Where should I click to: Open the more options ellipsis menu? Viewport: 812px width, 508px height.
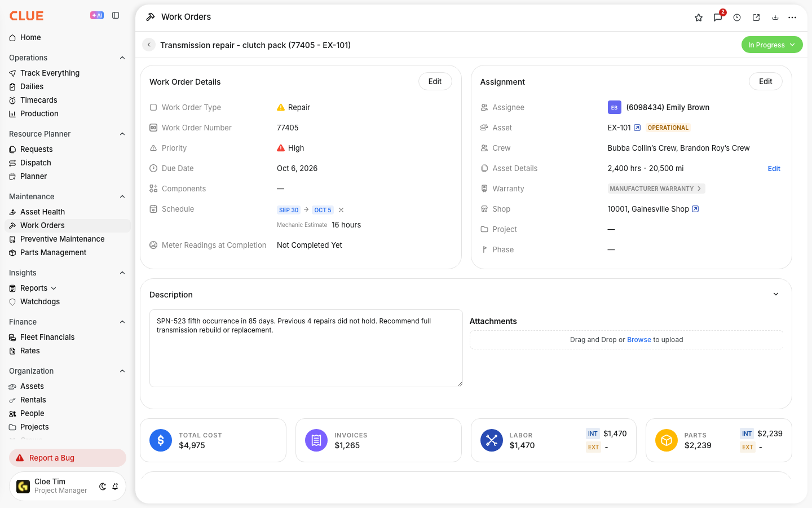coord(792,17)
